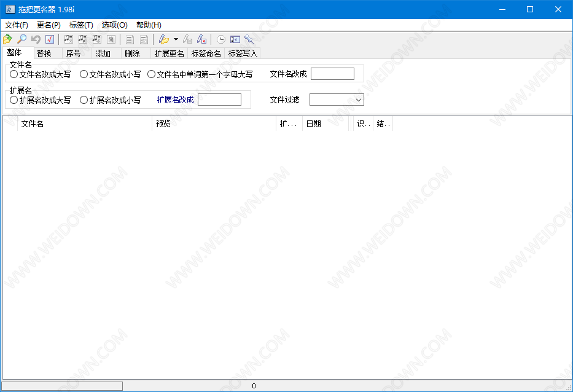The width and height of the screenshot is (573, 392).
Task: Switch to the 扩展更名 tab
Action: [169, 53]
